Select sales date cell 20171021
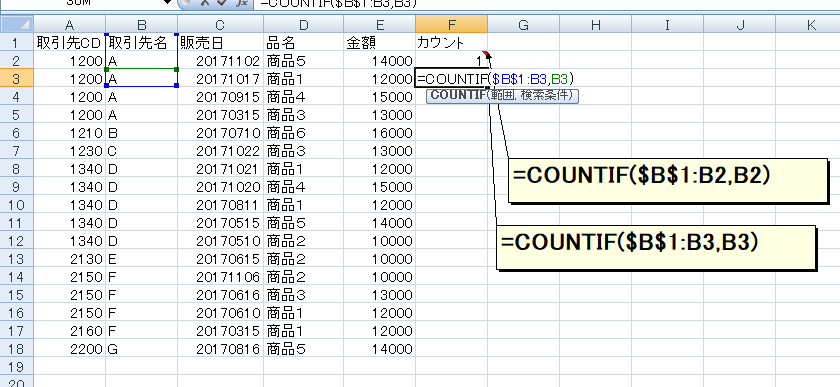Viewport: 840px width, 387px height. coord(220,169)
